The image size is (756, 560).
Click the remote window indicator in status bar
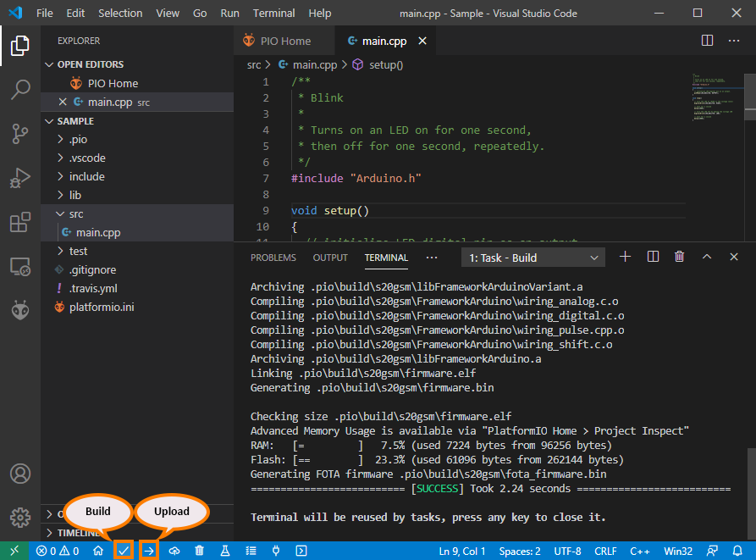(x=14, y=551)
